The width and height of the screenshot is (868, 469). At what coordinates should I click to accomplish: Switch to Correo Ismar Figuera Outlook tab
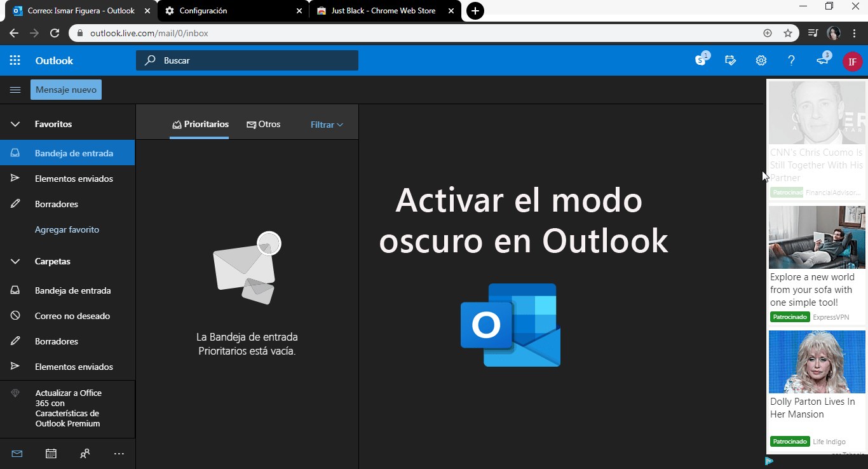[81, 11]
